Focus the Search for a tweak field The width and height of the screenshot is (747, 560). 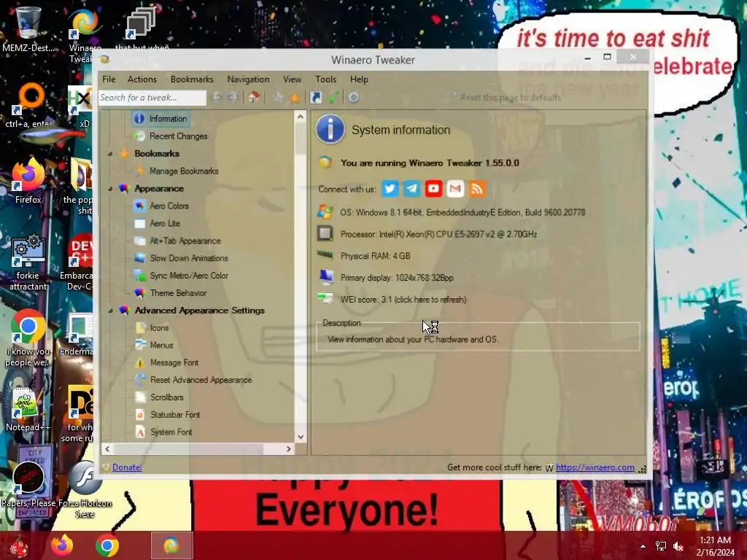(x=152, y=98)
